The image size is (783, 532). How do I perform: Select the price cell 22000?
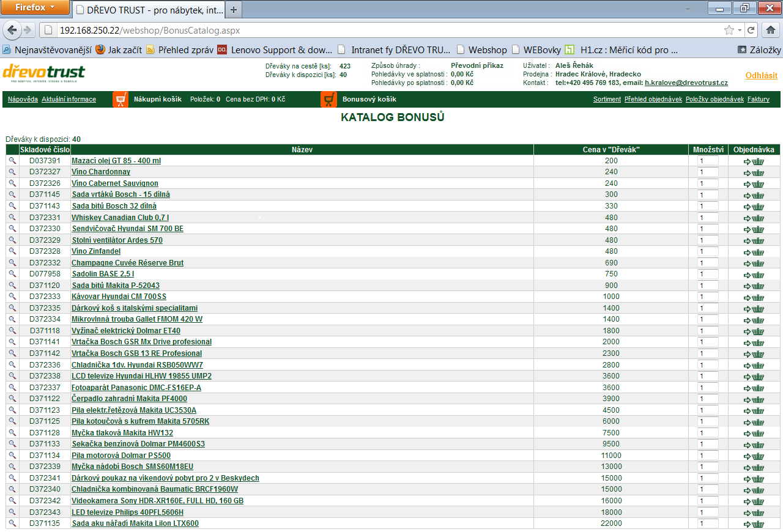point(611,523)
